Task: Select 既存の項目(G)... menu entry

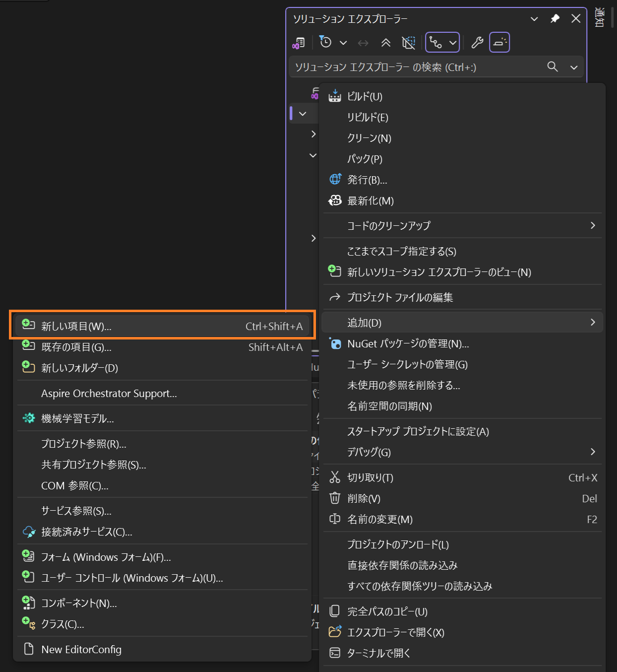Action: tap(162, 347)
